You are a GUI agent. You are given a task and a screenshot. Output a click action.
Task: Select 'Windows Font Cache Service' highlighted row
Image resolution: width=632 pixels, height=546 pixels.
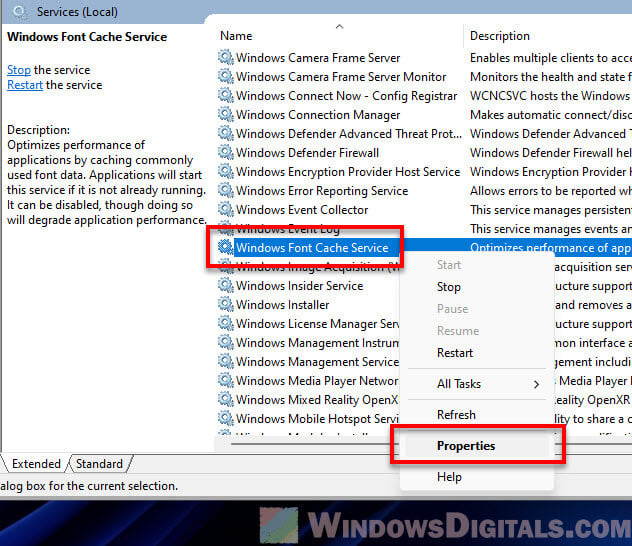(x=312, y=247)
